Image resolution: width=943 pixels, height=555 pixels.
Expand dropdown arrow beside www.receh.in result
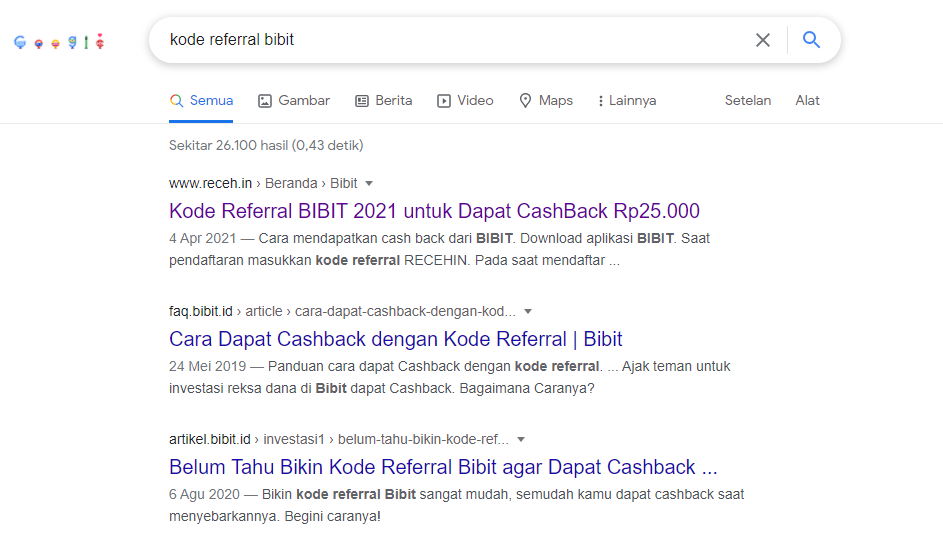tap(369, 183)
